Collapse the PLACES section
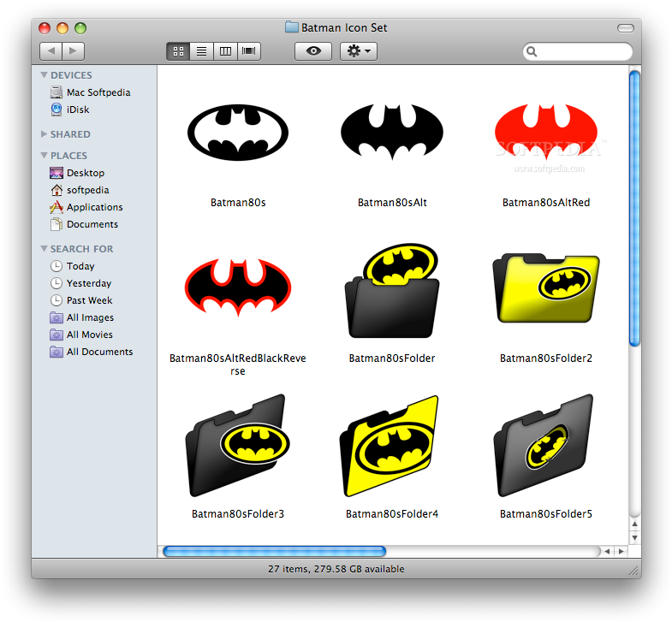This screenshot has width=672, height=622. [x=44, y=156]
